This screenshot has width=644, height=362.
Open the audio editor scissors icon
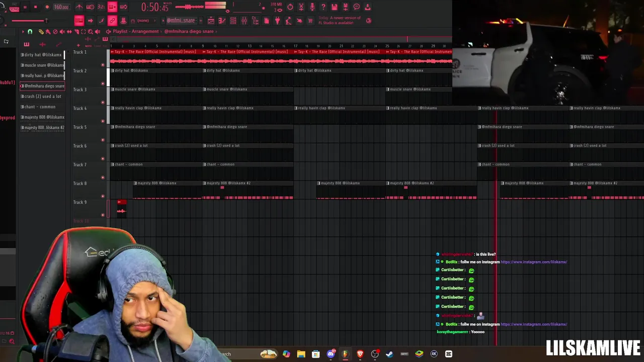[301, 7]
